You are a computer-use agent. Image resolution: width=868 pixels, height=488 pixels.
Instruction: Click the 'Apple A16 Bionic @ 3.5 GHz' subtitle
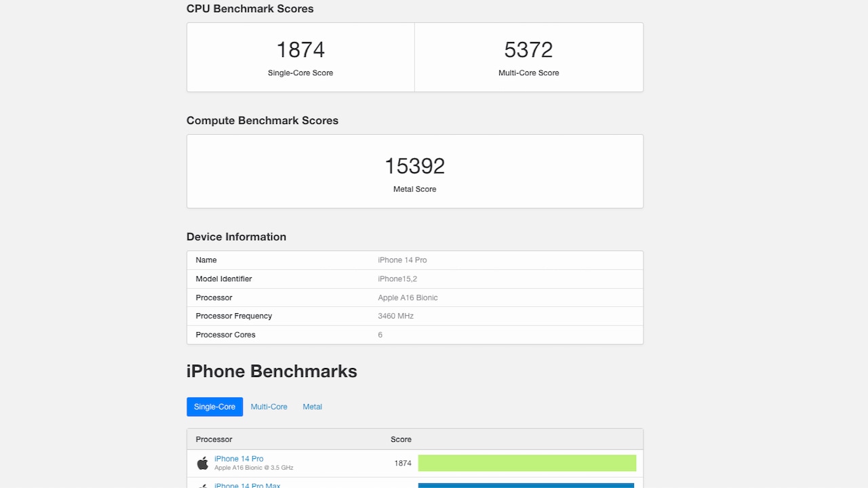(x=254, y=468)
